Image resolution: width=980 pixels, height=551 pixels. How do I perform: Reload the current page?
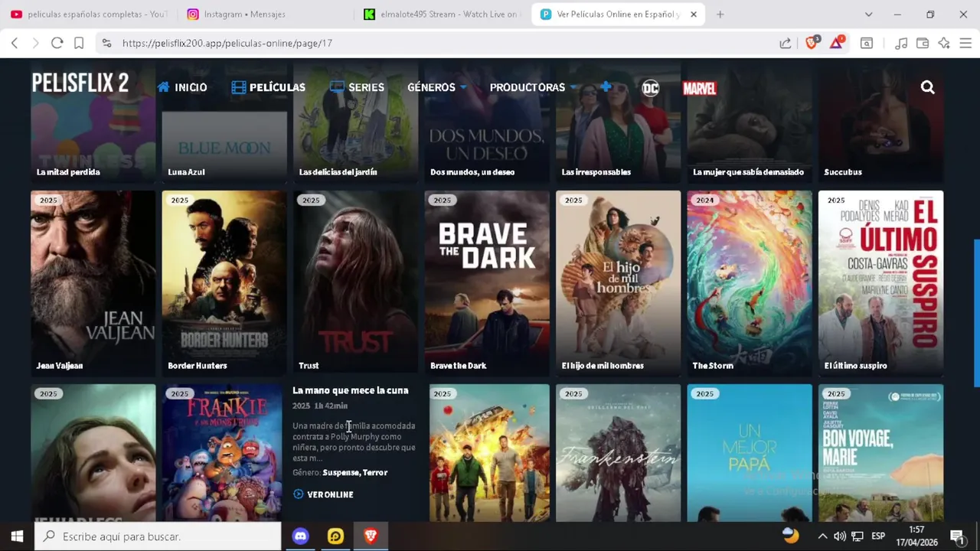click(x=57, y=44)
